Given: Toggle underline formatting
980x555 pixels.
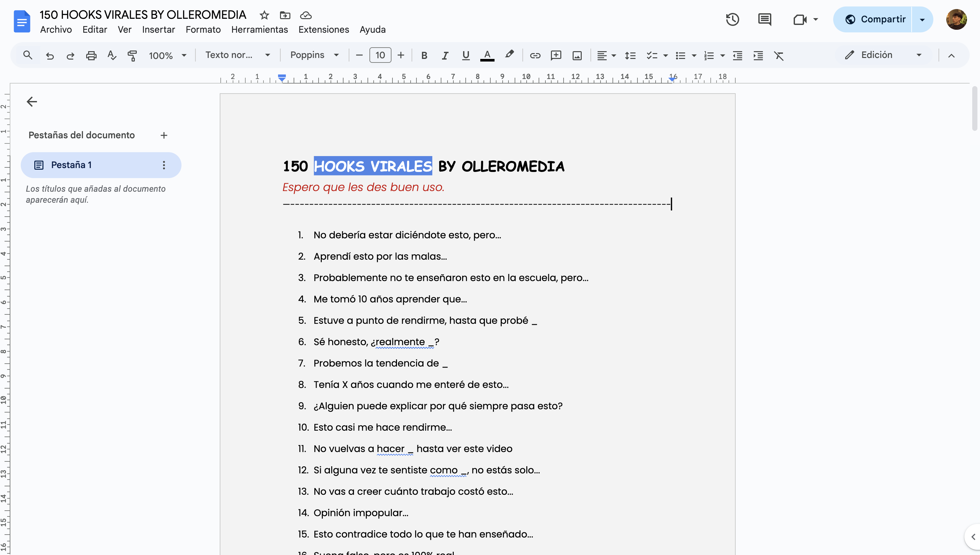Looking at the screenshot, I should 465,56.
